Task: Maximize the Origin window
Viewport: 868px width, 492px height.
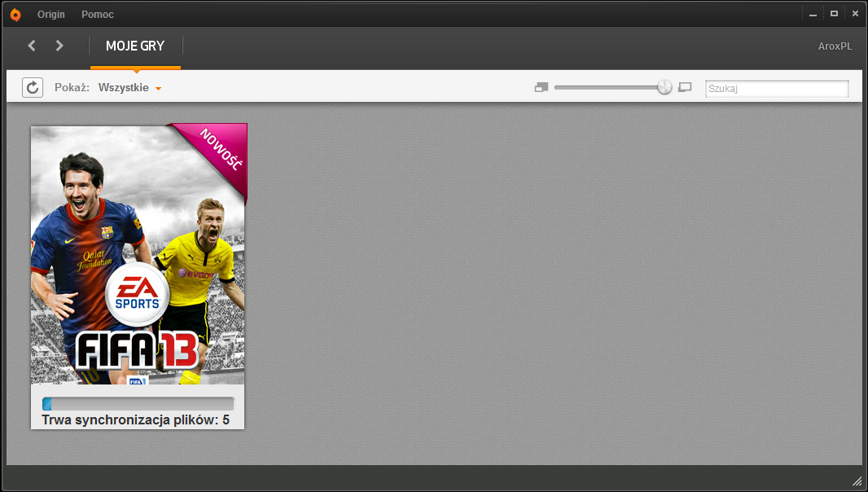Action: point(834,14)
